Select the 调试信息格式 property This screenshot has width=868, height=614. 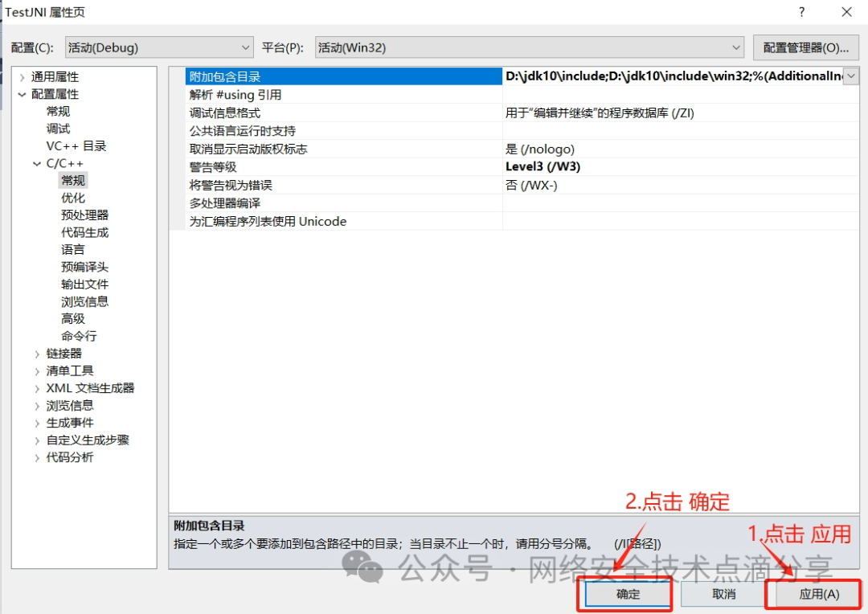click(x=344, y=113)
